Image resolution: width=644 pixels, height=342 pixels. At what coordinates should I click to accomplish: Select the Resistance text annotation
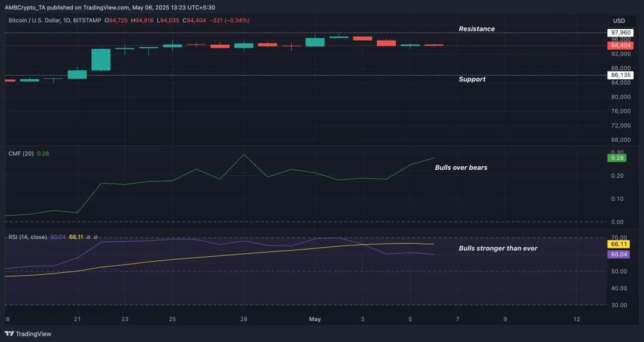point(476,29)
